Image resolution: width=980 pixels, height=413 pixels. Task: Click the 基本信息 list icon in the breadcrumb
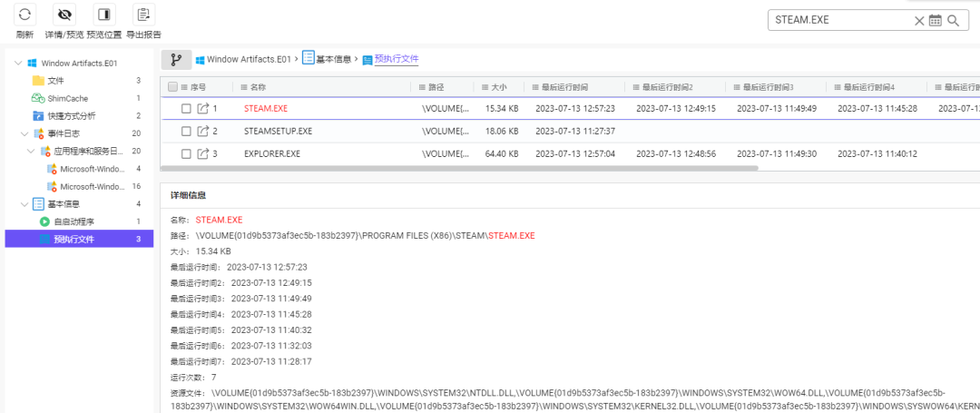click(309, 59)
